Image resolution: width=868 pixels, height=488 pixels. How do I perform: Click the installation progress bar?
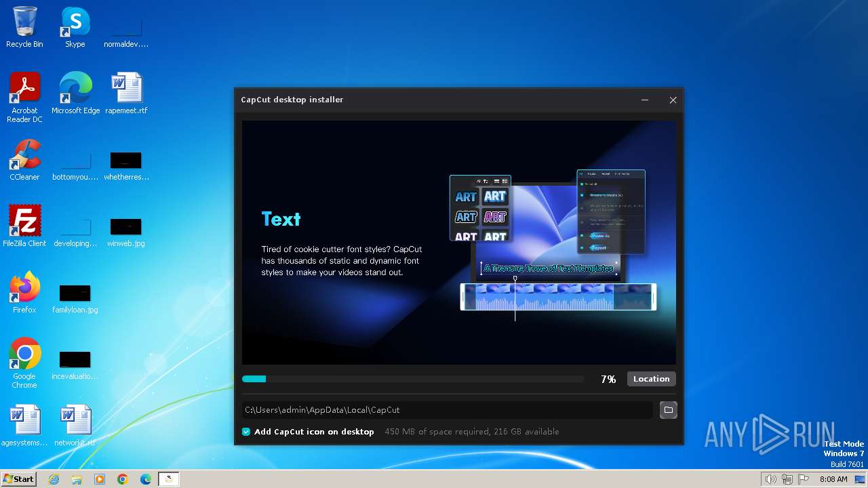413,379
